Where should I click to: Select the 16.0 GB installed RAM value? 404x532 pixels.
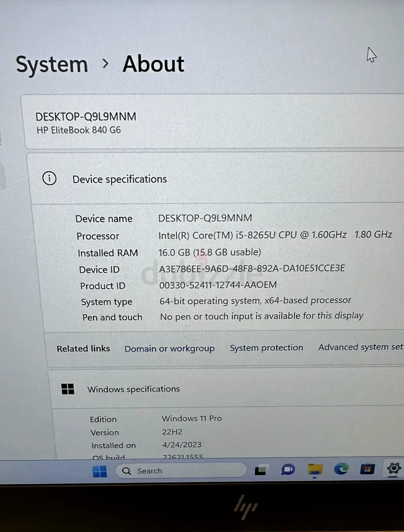(x=210, y=252)
